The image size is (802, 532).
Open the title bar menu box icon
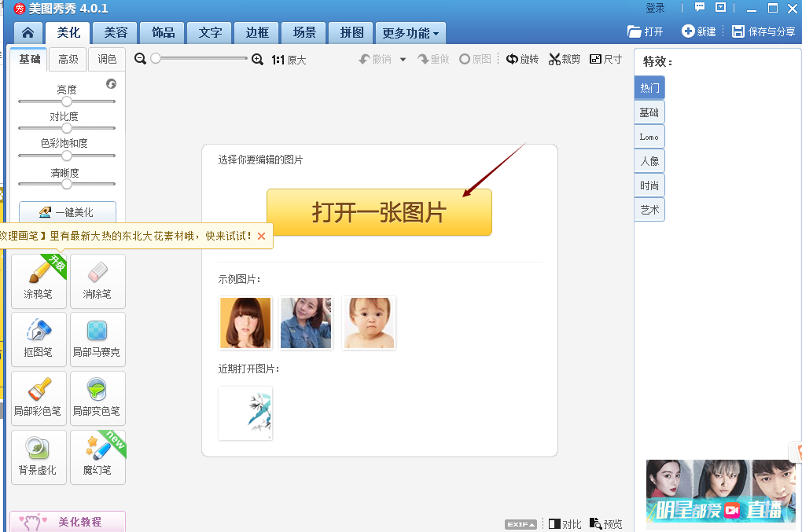[x=721, y=8]
